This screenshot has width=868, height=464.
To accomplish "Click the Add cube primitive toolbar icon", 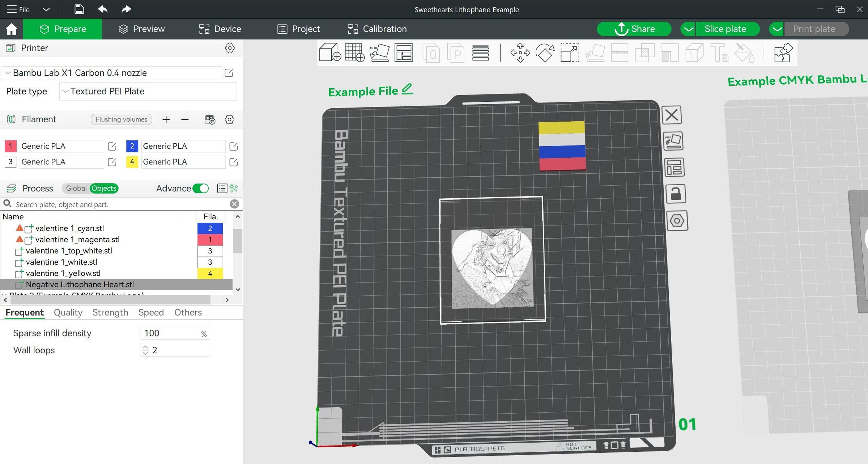I will (x=329, y=53).
